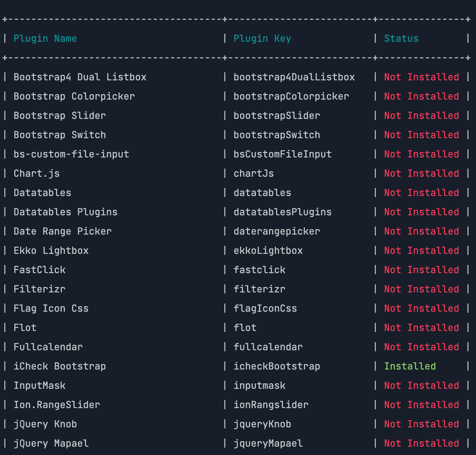Click 'Date Range Picker' plugin name

[x=63, y=231]
